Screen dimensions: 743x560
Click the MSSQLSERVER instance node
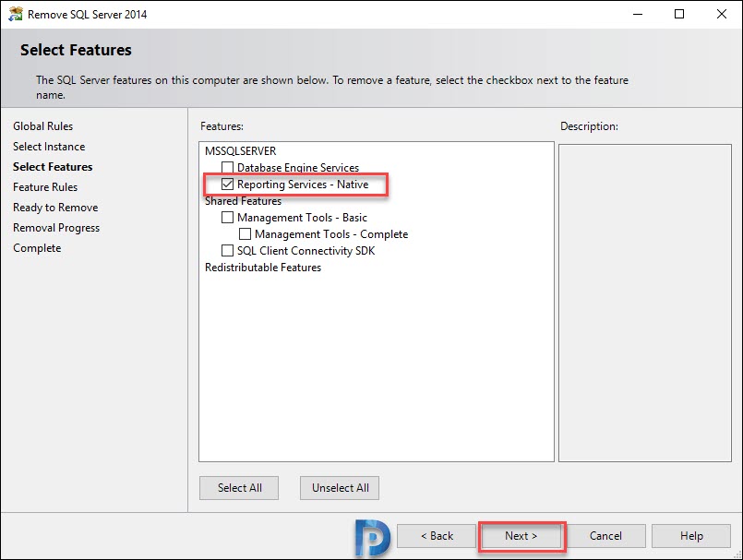pyautogui.click(x=240, y=151)
